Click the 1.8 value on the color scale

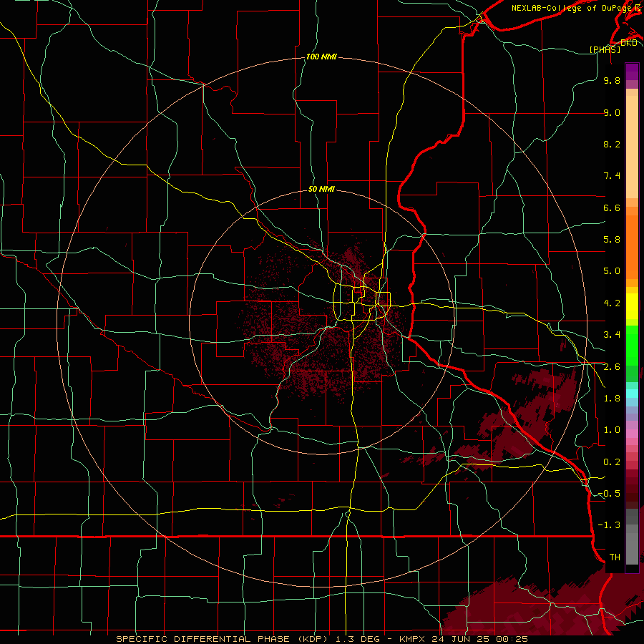coord(612,399)
